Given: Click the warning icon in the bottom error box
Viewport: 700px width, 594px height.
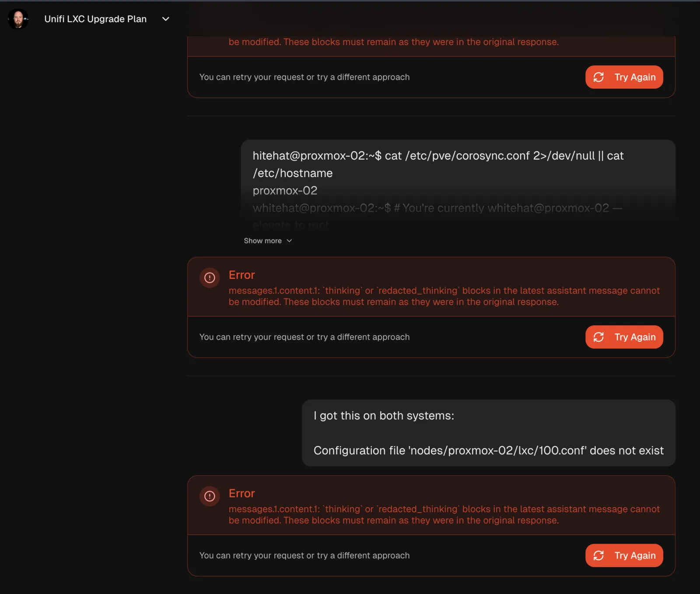Looking at the screenshot, I should click(210, 496).
